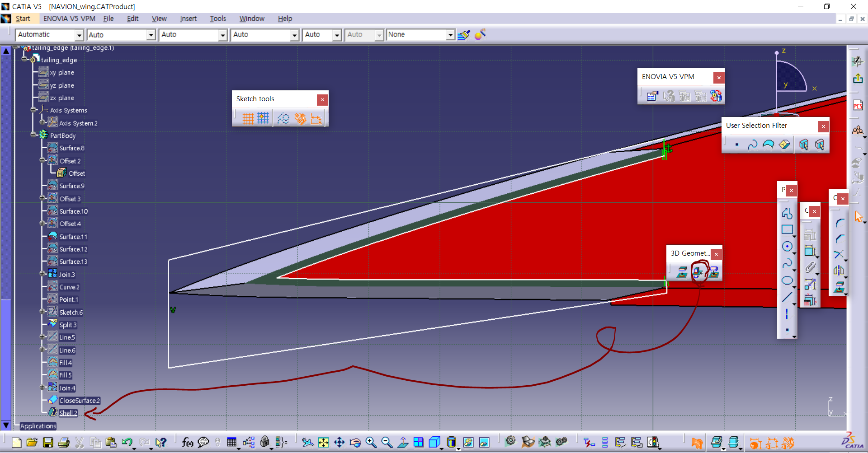Expand the Offset.3 tree node
Screen dimensions: 868x453
42,198
